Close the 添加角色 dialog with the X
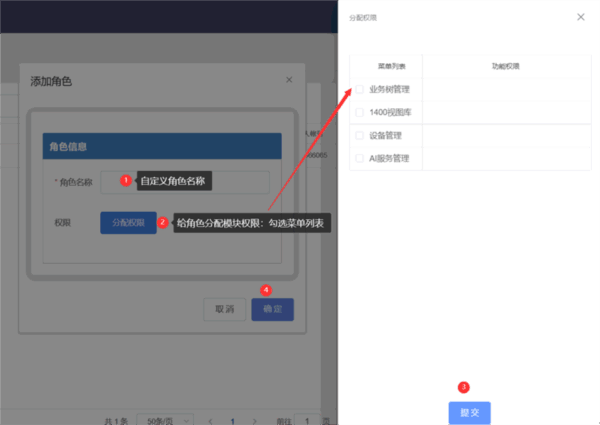The image size is (600, 425). tap(289, 79)
